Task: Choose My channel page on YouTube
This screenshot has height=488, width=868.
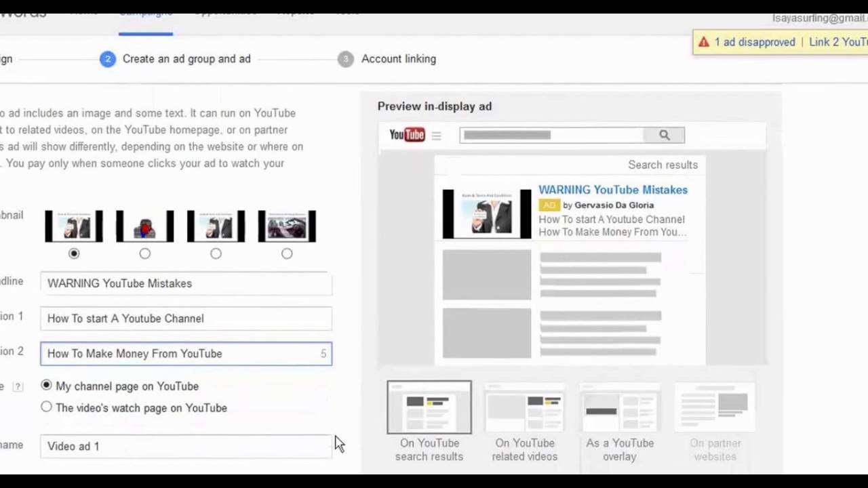Action: pos(46,385)
